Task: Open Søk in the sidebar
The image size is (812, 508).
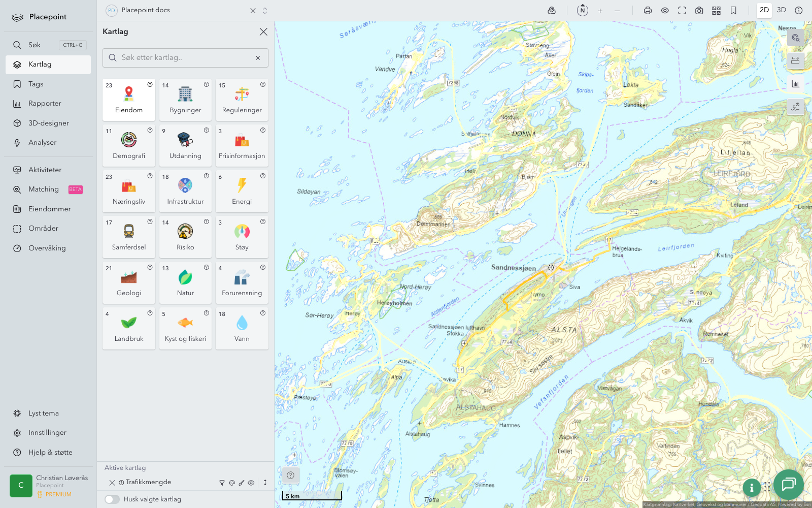Action: pyautogui.click(x=48, y=45)
